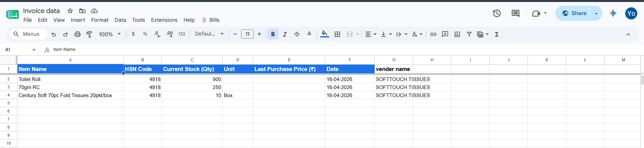Open the fill color picker

click(x=324, y=34)
